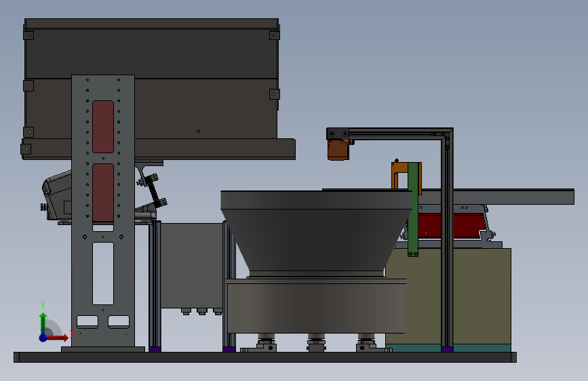Select the dark conical vibratory bowl

click(x=316, y=233)
